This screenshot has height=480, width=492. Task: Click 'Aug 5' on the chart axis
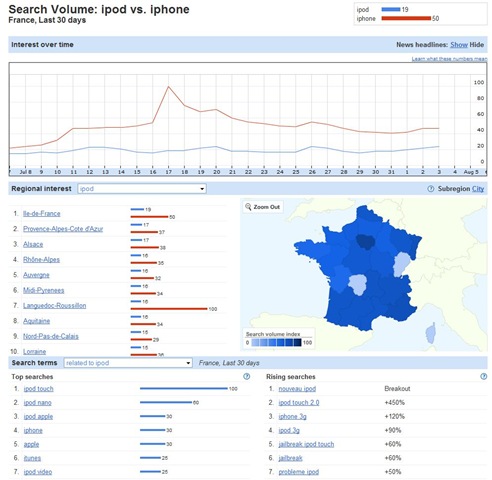pos(471,172)
